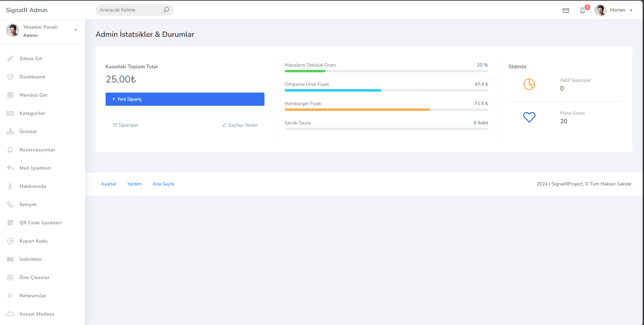Viewport: 644px width, 325px height.
Task: Open the Dashboard menu item
Action: coord(32,77)
